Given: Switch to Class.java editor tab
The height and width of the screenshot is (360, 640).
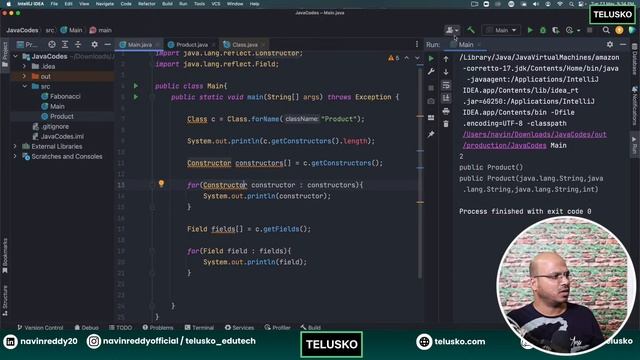Looking at the screenshot, I should click(244, 44).
